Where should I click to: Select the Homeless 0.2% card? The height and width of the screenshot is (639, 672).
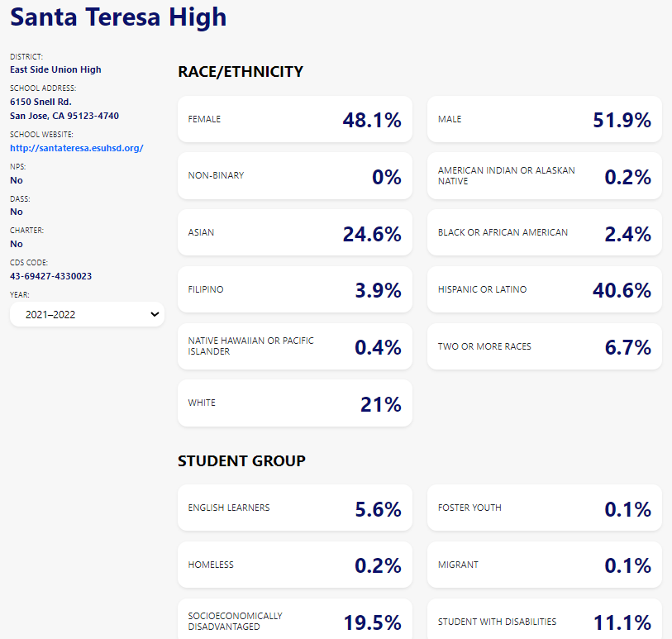[294, 565]
